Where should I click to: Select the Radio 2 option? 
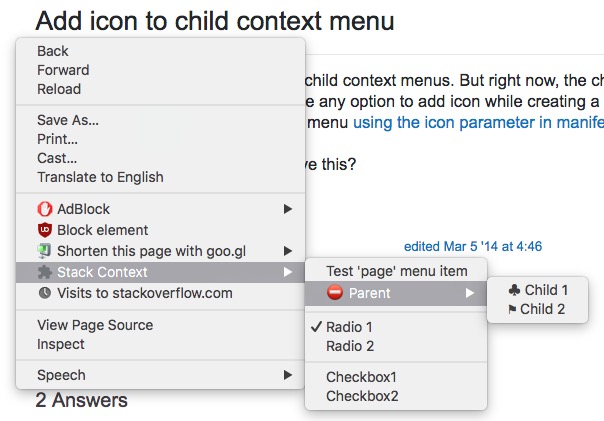pyautogui.click(x=349, y=346)
